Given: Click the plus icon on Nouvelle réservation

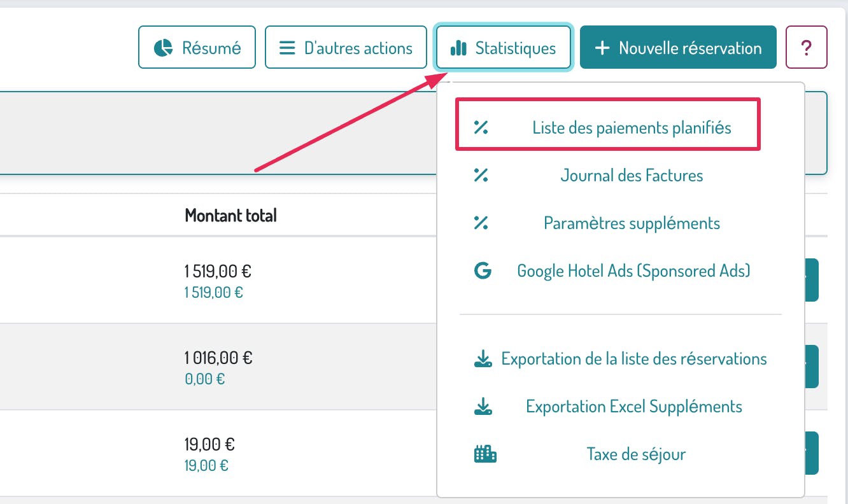Looking at the screenshot, I should [x=602, y=48].
